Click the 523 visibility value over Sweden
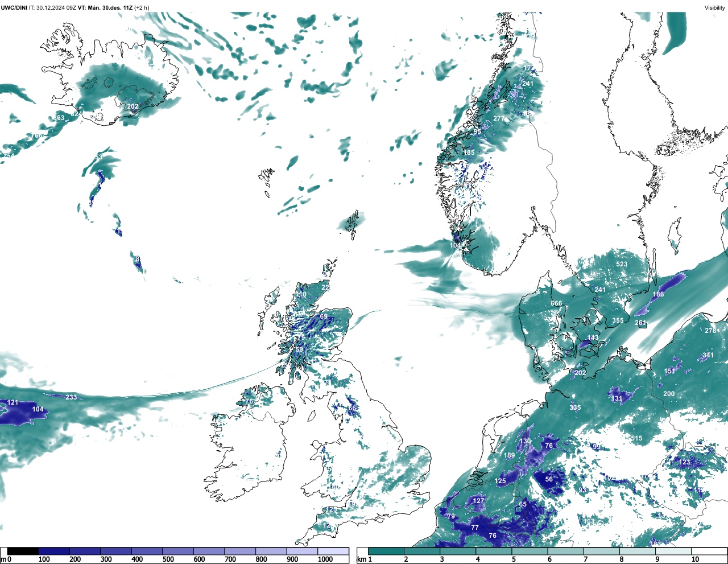This screenshot has height=564, width=728. [x=622, y=264]
